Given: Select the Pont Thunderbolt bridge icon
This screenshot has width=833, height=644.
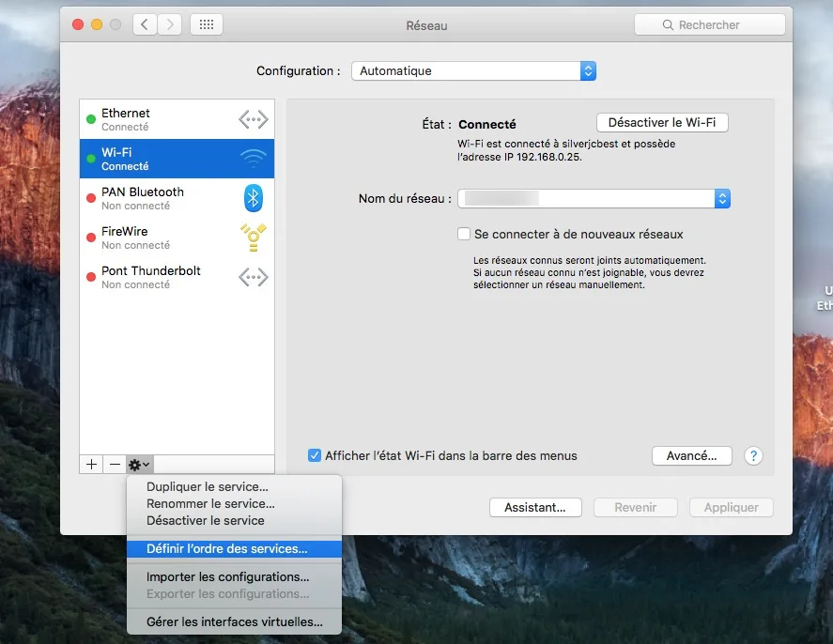Looking at the screenshot, I should click(253, 277).
